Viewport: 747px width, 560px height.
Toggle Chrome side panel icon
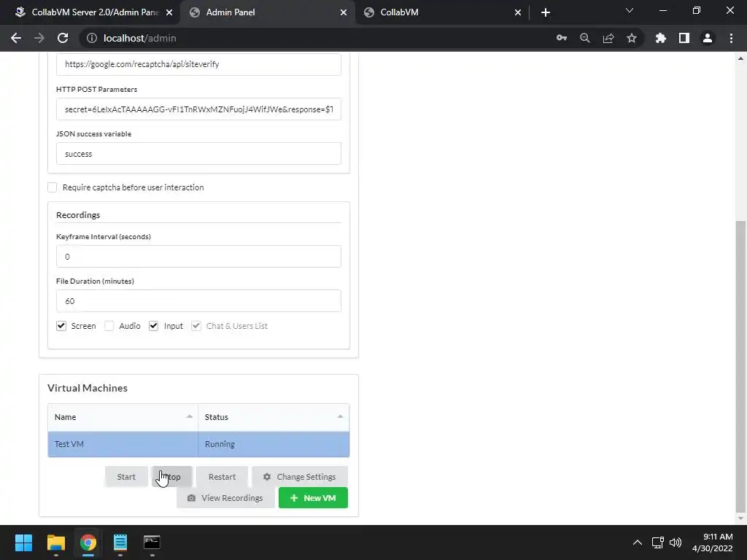684,38
